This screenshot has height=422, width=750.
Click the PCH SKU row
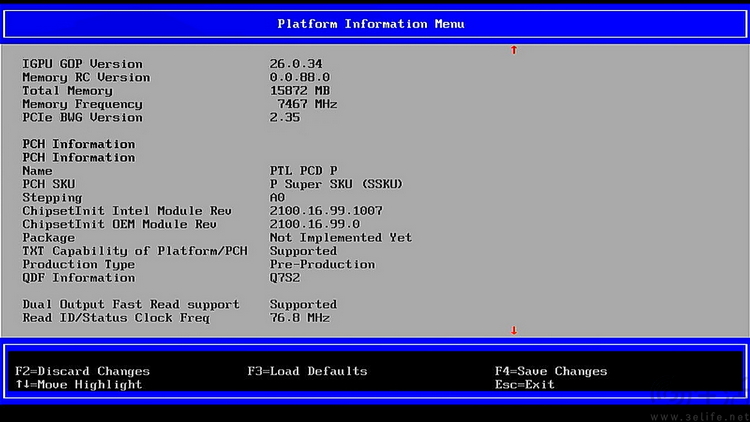tap(48, 185)
